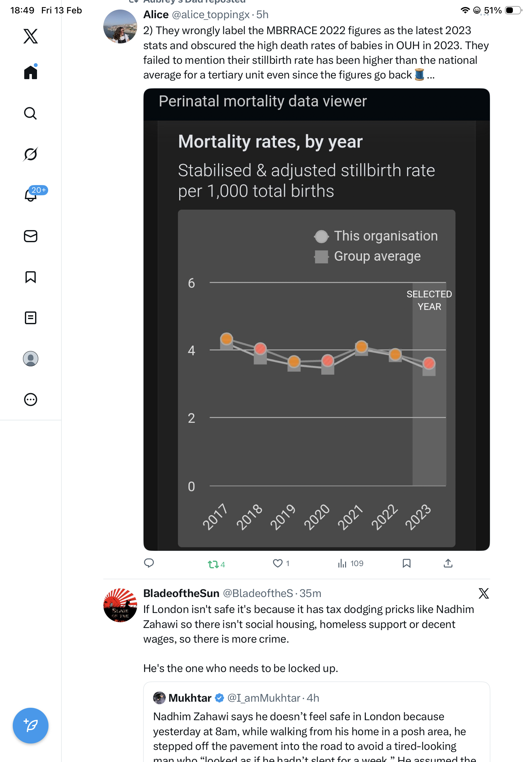Open Bookmarks in the sidebar

(31, 277)
